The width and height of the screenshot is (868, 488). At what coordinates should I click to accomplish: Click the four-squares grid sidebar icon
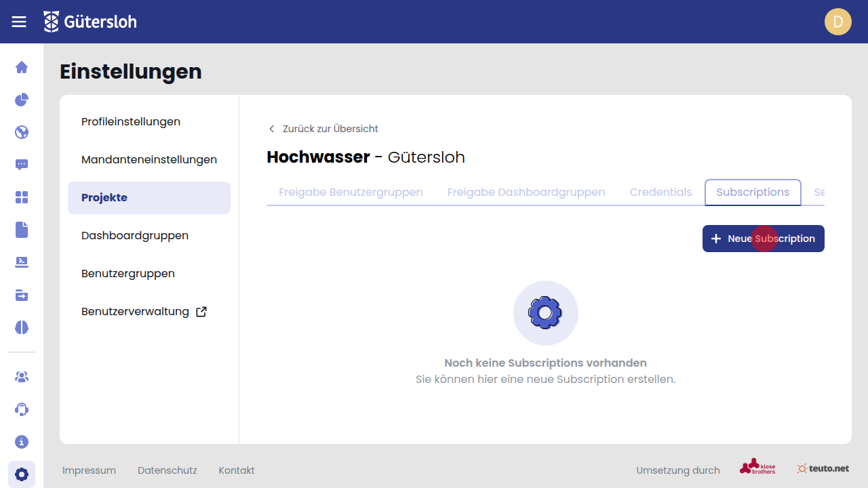click(x=22, y=197)
